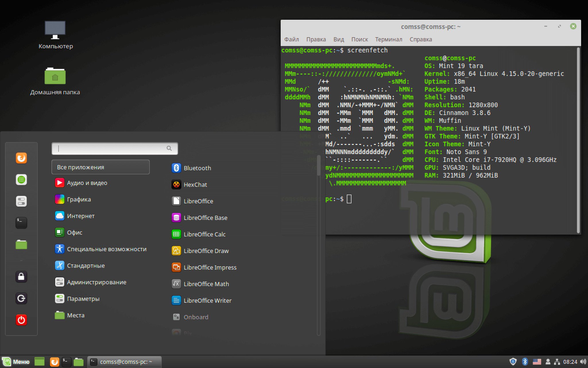Open LibreOffice Math
The height and width of the screenshot is (368, 588).
point(200,284)
